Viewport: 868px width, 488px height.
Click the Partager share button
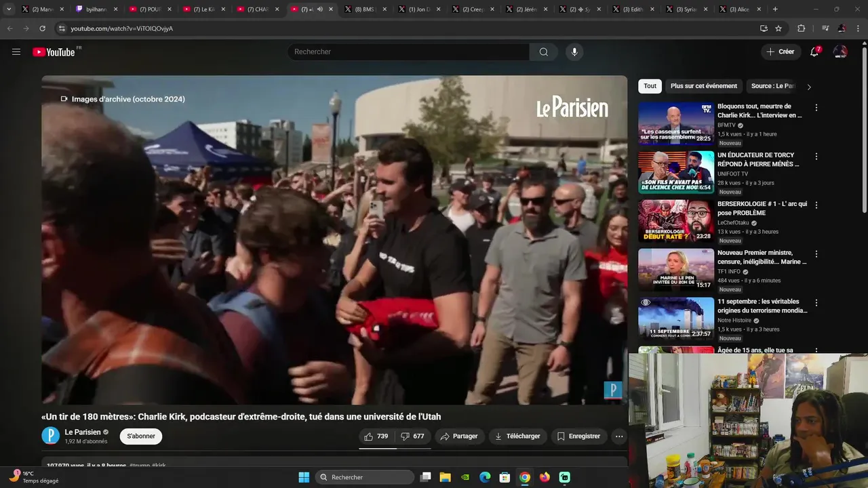point(459,436)
